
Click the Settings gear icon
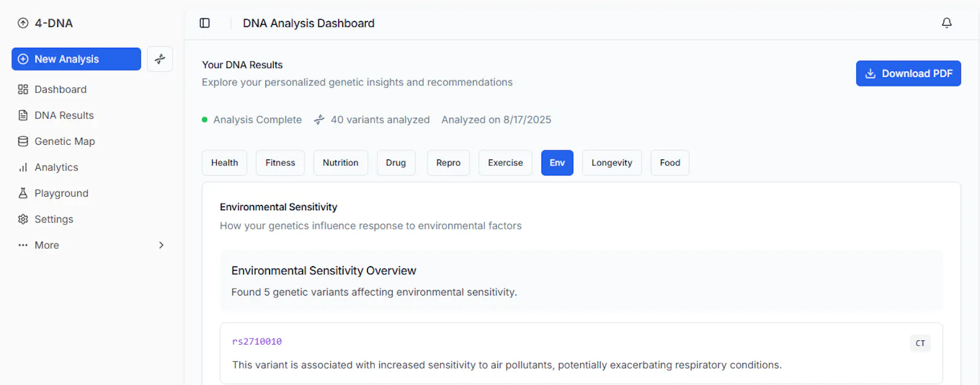[x=23, y=219]
